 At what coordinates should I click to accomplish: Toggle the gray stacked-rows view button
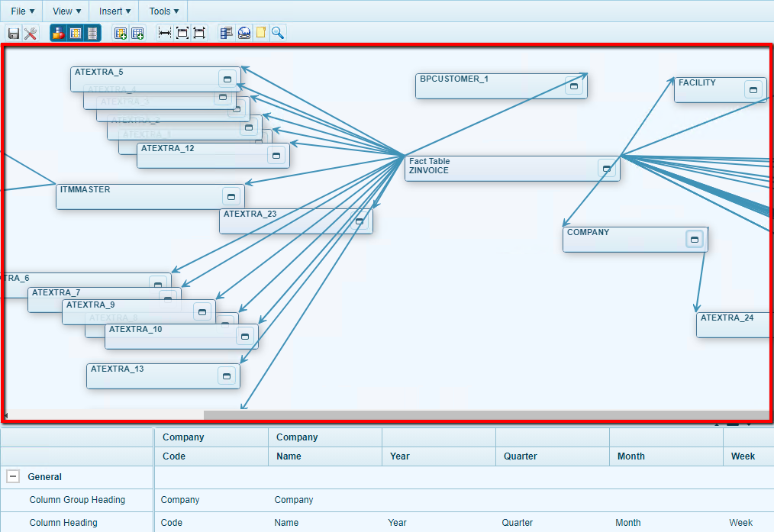[x=92, y=33]
